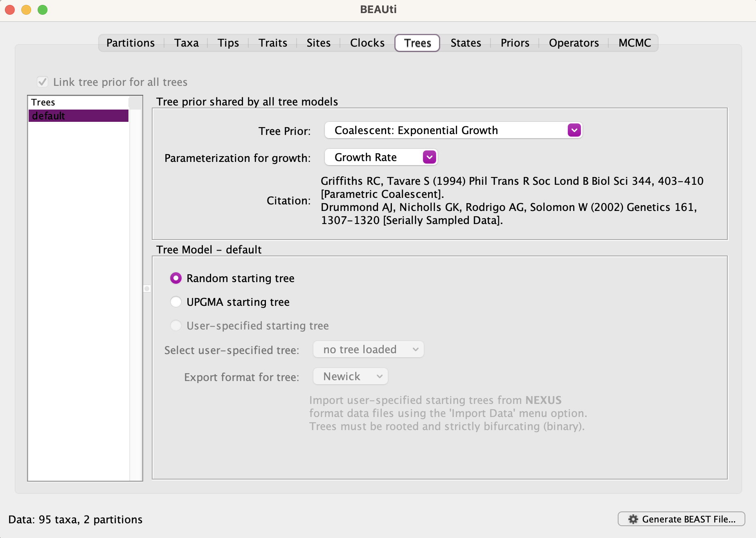Open the Tree Prior dropdown

(x=453, y=130)
